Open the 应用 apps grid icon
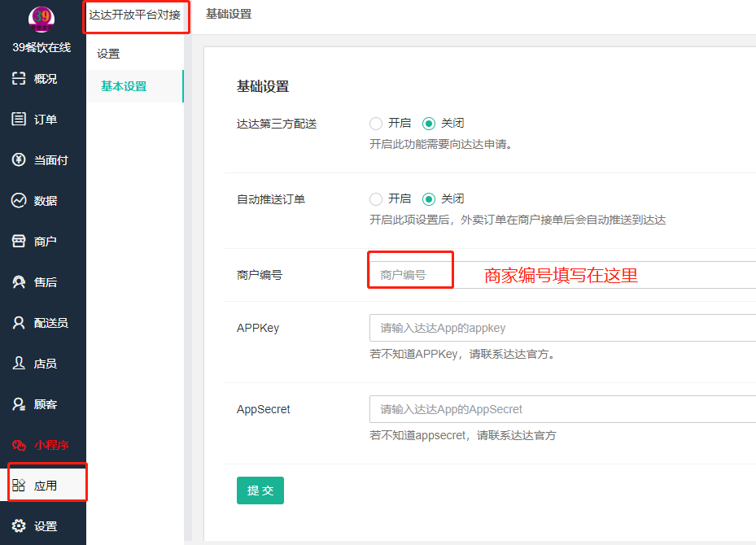The image size is (756, 545). [x=19, y=485]
